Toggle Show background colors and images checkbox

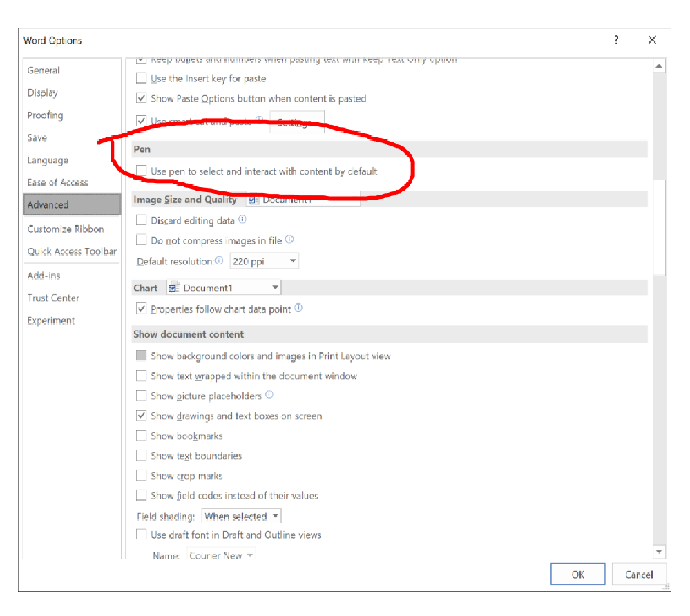142,355
